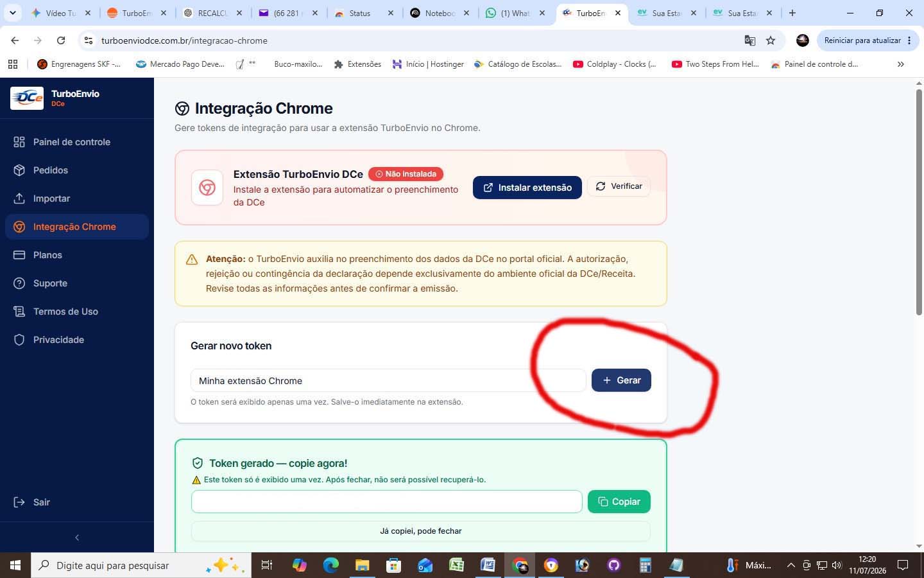The image size is (924, 578).
Task: Open Início | Hostinger bookmark
Action: [x=428, y=64]
